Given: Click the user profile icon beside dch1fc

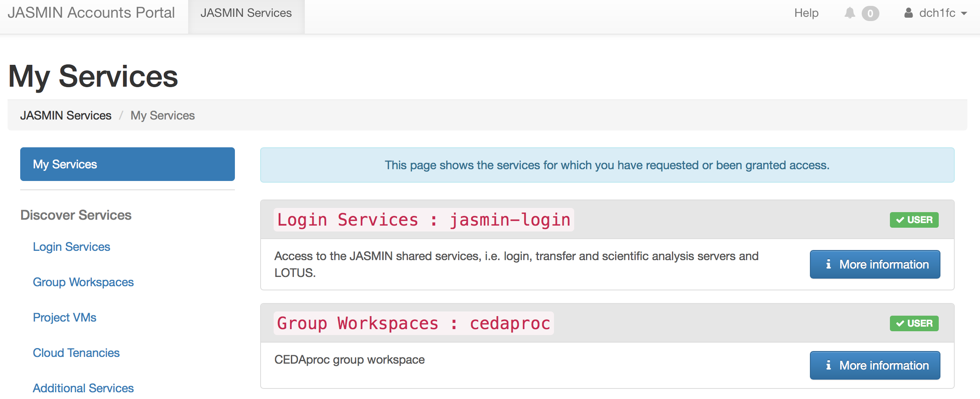Looking at the screenshot, I should pyautogui.click(x=908, y=13).
